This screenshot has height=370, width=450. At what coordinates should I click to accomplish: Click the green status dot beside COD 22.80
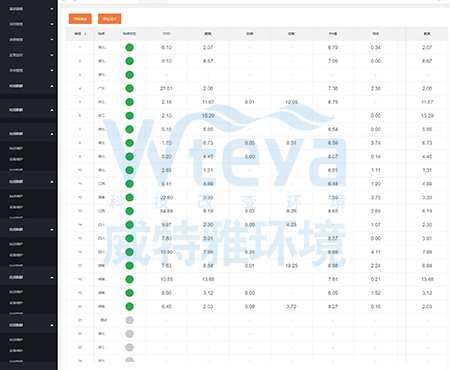[x=129, y=197]
